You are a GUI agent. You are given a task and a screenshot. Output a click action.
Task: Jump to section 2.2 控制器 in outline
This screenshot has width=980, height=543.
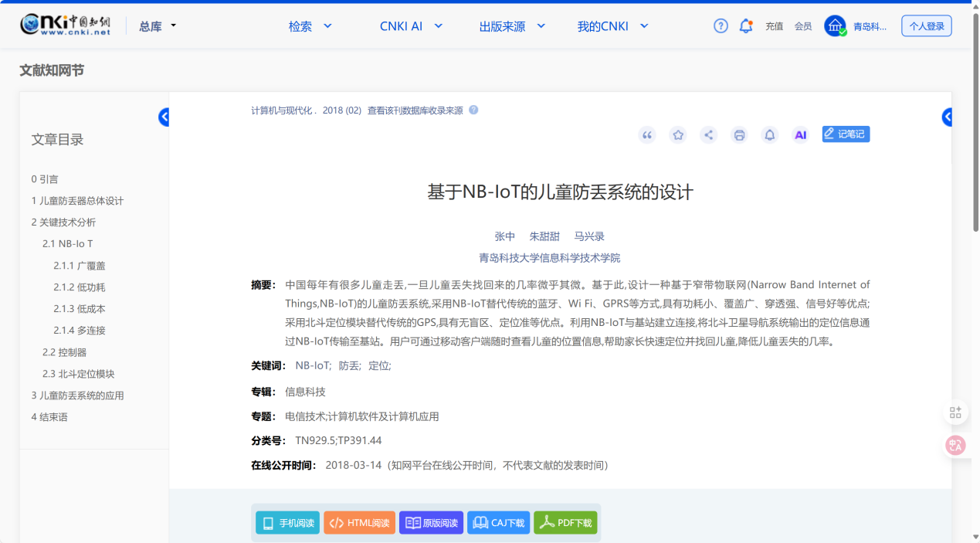64,352
